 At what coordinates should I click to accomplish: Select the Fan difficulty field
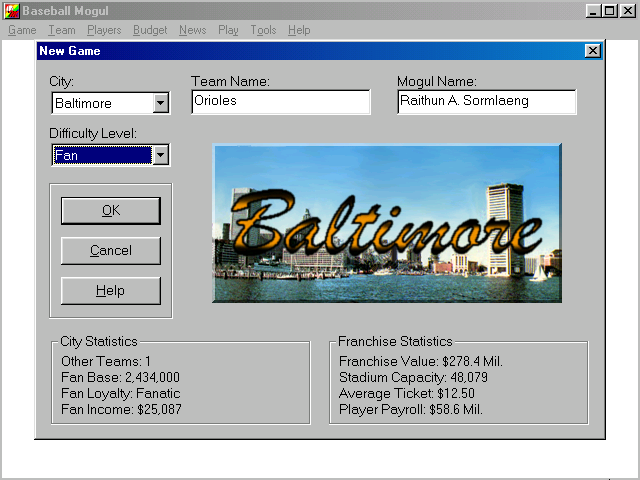tap(102, 155)
